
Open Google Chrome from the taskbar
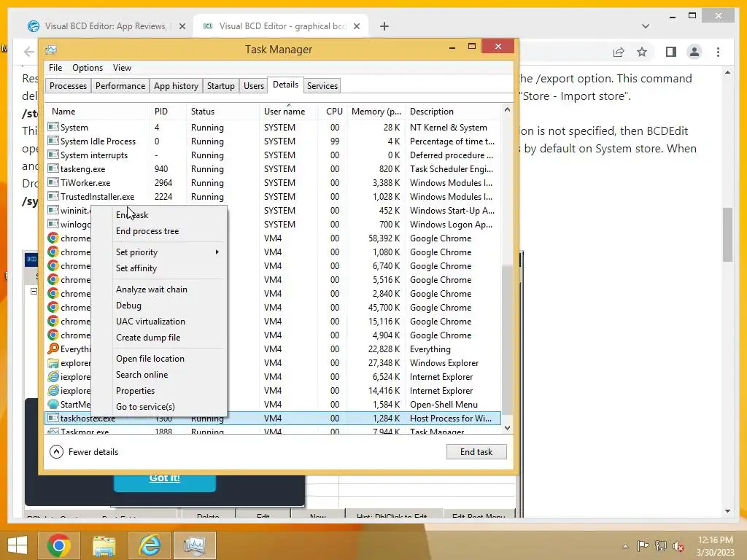[59, 545]
